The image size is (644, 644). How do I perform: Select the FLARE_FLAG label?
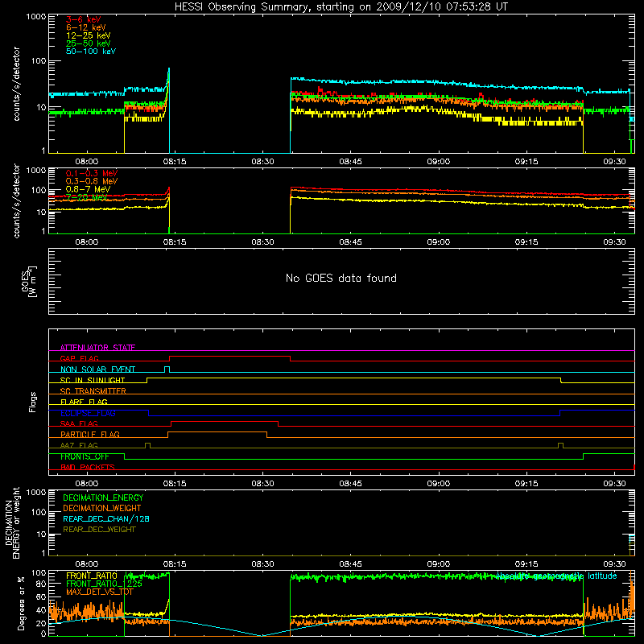[x=84, y=402]
